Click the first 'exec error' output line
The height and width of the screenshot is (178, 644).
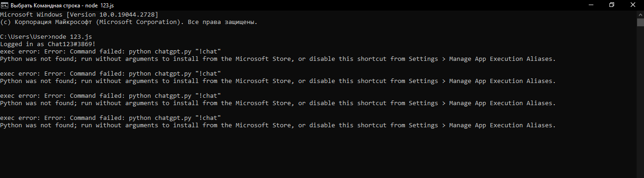(x=110, y=52)
